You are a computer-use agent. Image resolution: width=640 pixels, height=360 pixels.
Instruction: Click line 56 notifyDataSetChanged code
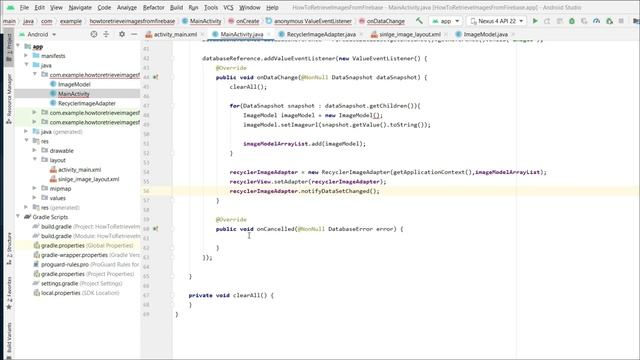pyautogui.click(x=304, y=191)
